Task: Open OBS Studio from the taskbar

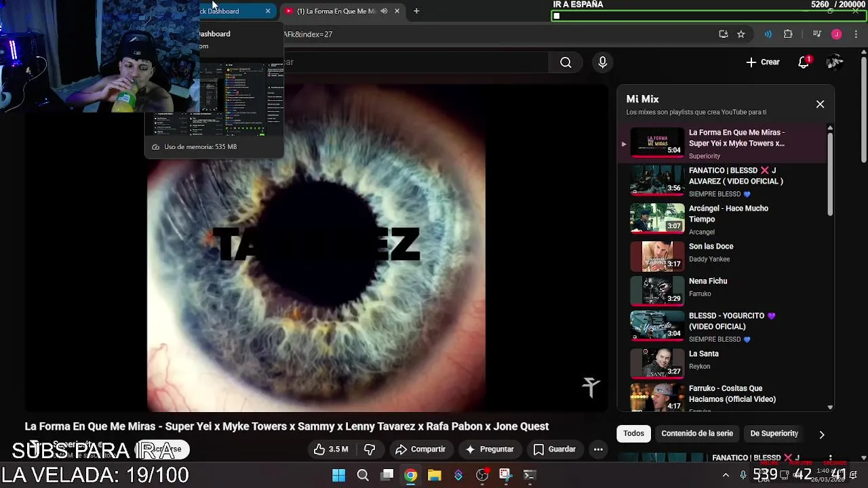Action: (482, 475)
